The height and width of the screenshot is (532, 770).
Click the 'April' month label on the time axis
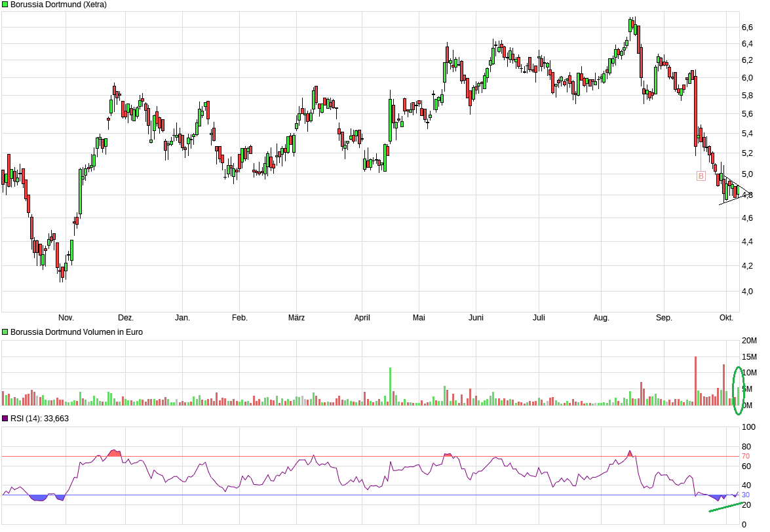coord(362,318)
